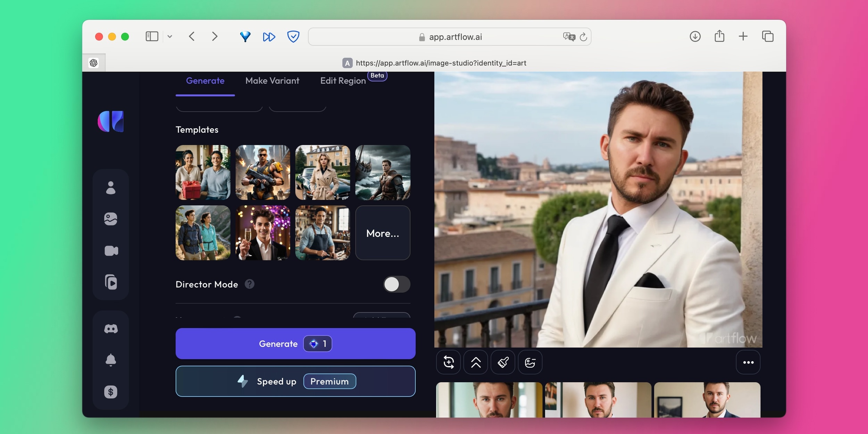Select the play/media panel icon

[111, 282]
